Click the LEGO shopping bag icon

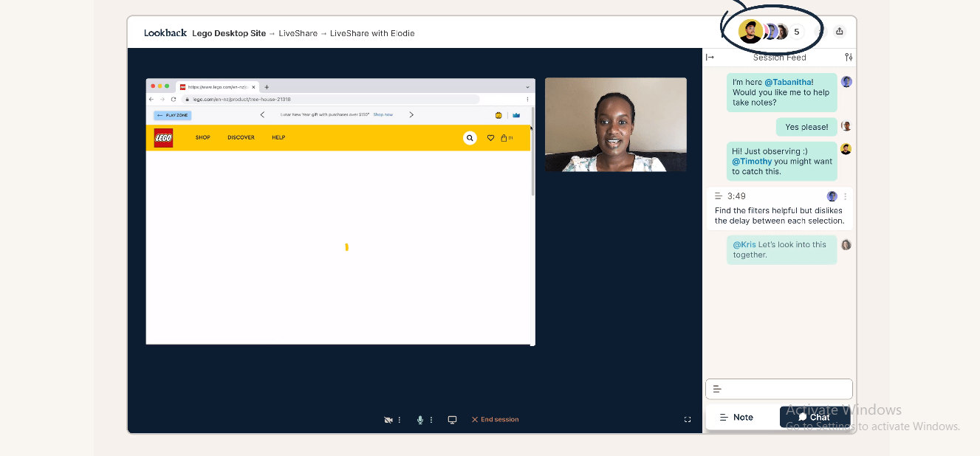tap(505, 138)
